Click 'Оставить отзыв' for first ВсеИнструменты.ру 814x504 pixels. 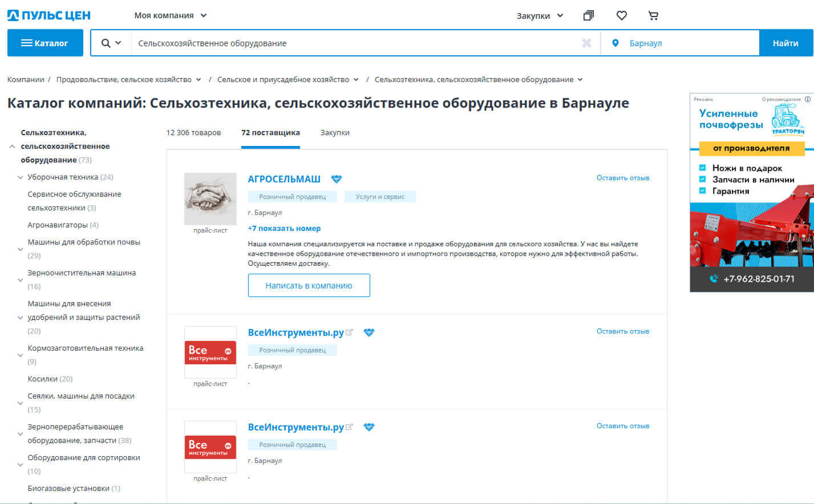coord(623,331)
